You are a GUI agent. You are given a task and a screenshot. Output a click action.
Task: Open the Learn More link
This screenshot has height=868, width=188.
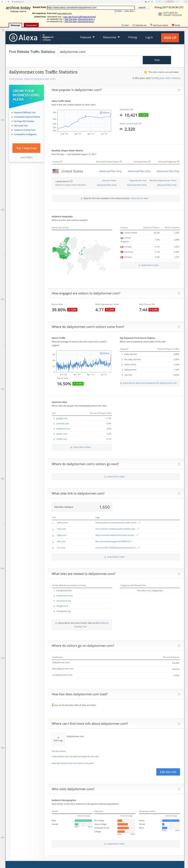26,157
